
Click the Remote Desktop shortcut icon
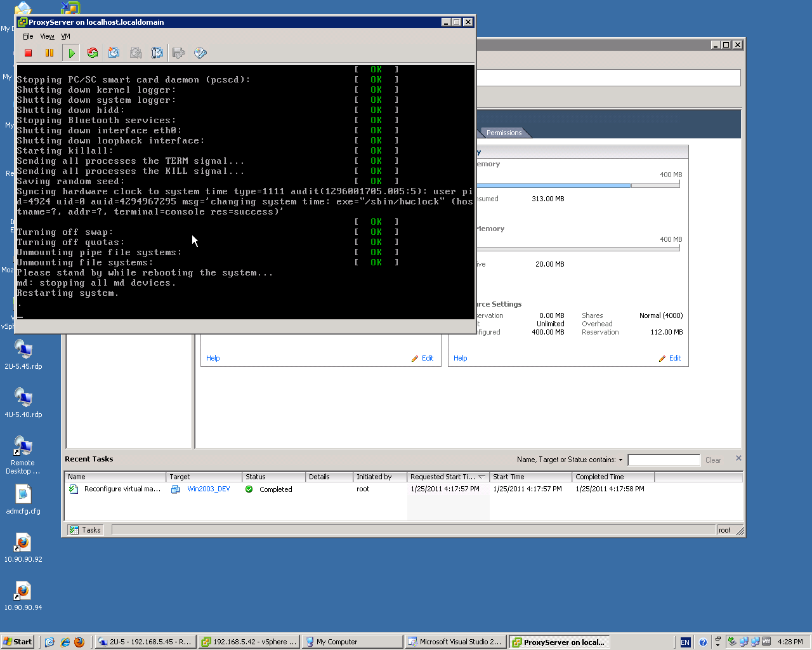(x=23, y=455)
